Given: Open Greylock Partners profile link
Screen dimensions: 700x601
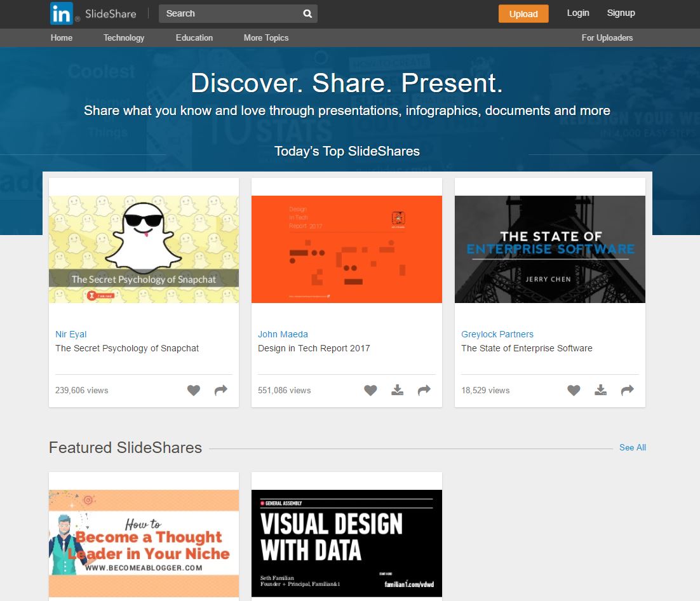Looking at the screenshot, I should (x=497, y=334).
